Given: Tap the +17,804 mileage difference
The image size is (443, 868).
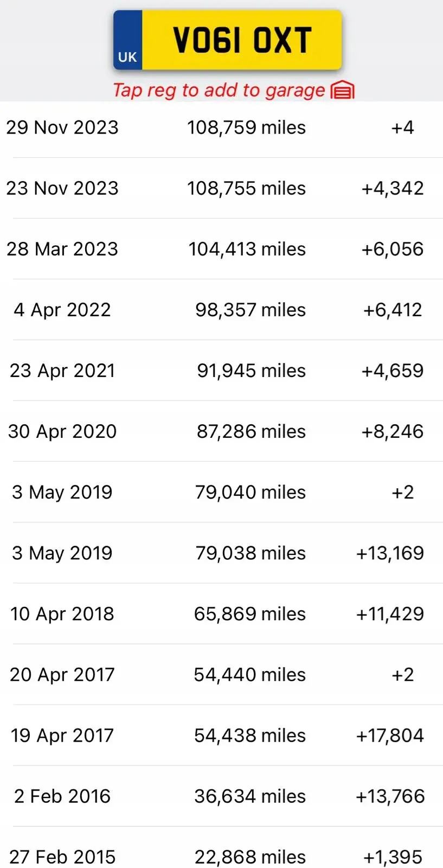Looking at the screenshot, I should click(389, 735).
